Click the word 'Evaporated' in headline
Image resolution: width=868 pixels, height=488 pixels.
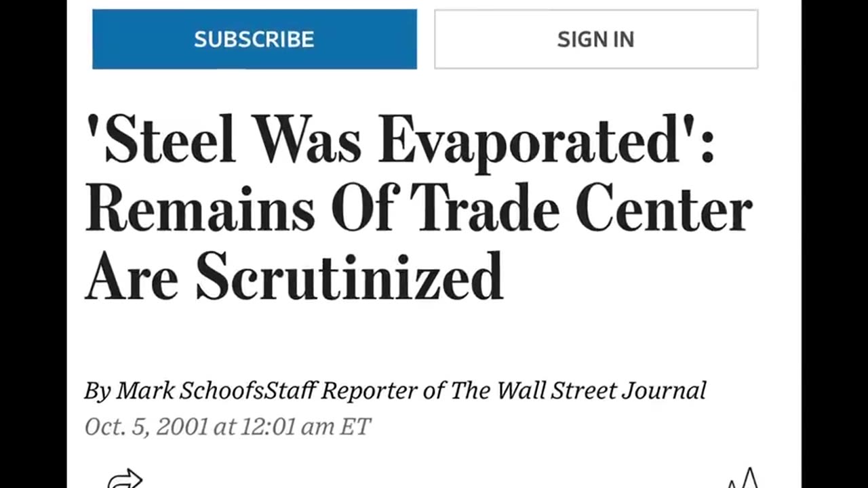(x=529, y=141)
